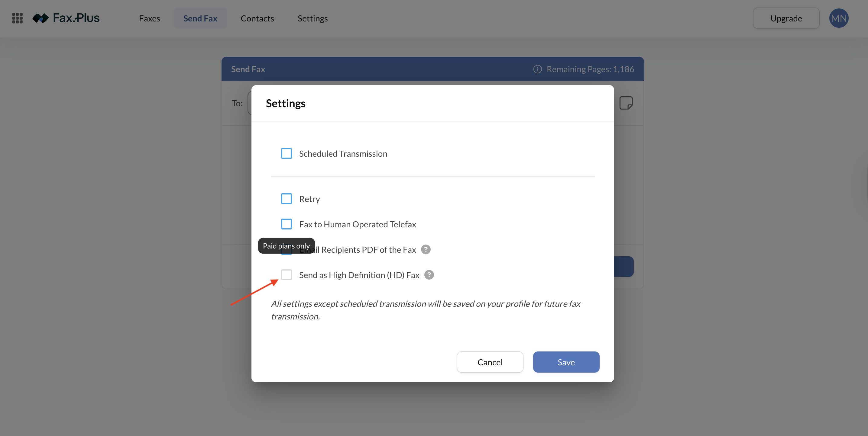The height and width of the screenshot is (436, 868).
Task: Enable Scheduled Transmission checkbox
Action: (287, 153)
